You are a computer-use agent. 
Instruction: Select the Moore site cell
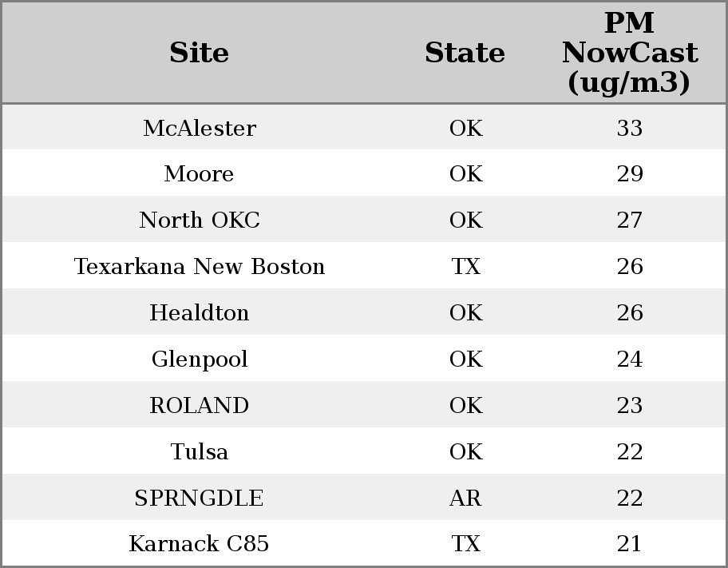click(199, 174)
